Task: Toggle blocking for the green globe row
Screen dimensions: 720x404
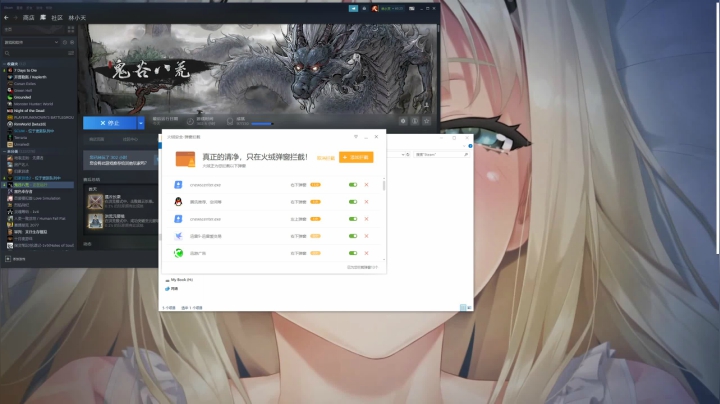Action: point(353,253)
